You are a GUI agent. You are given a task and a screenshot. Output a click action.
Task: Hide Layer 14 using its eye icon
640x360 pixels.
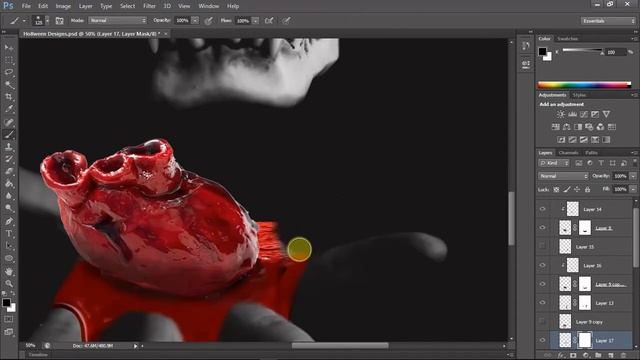542,209
